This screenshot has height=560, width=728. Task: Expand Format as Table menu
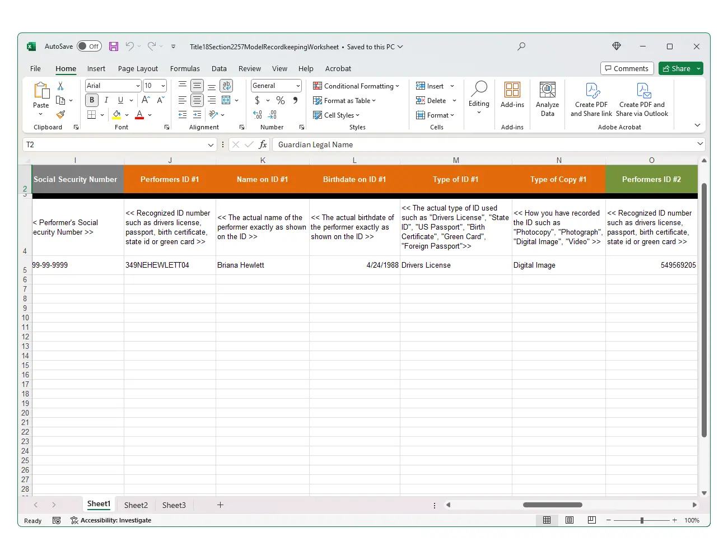click(x=344, y=100)
